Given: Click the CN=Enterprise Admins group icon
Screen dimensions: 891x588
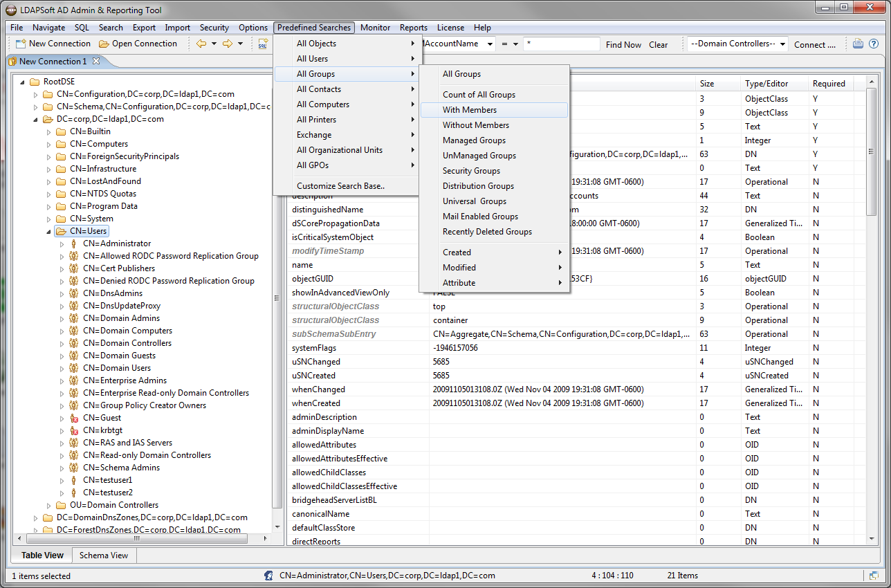Looking at the screenshot, I should [73, 380].
